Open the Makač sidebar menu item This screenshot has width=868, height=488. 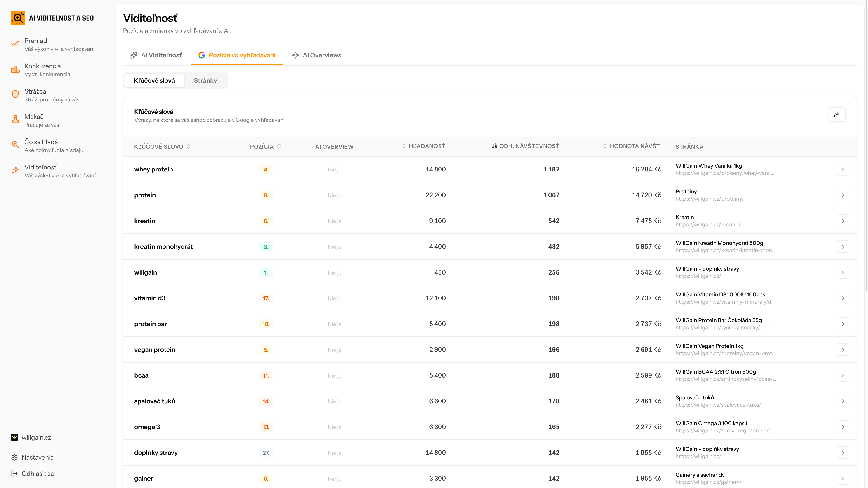pos(57,120)
